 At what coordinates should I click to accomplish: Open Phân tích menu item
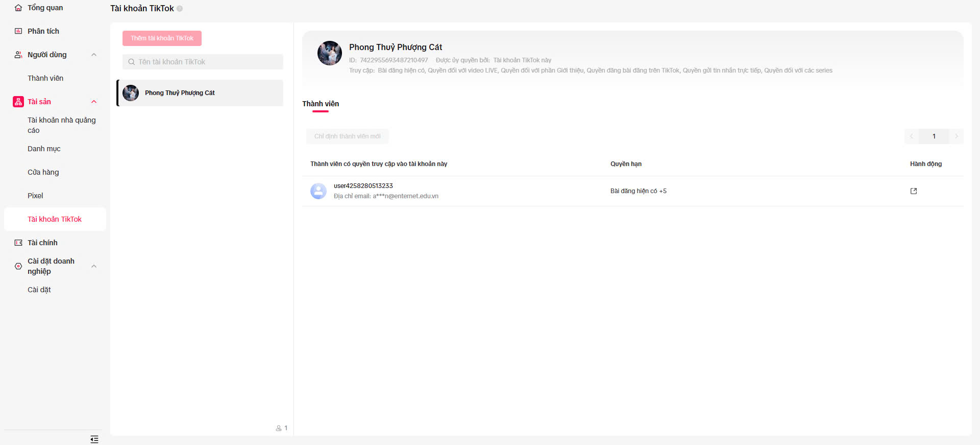point(43,31)
